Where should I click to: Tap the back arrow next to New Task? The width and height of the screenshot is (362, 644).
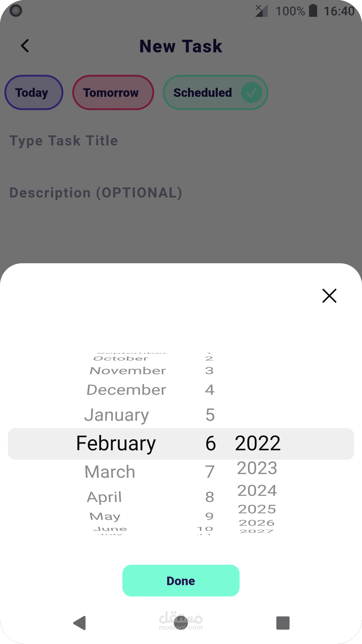coord(25,46)
